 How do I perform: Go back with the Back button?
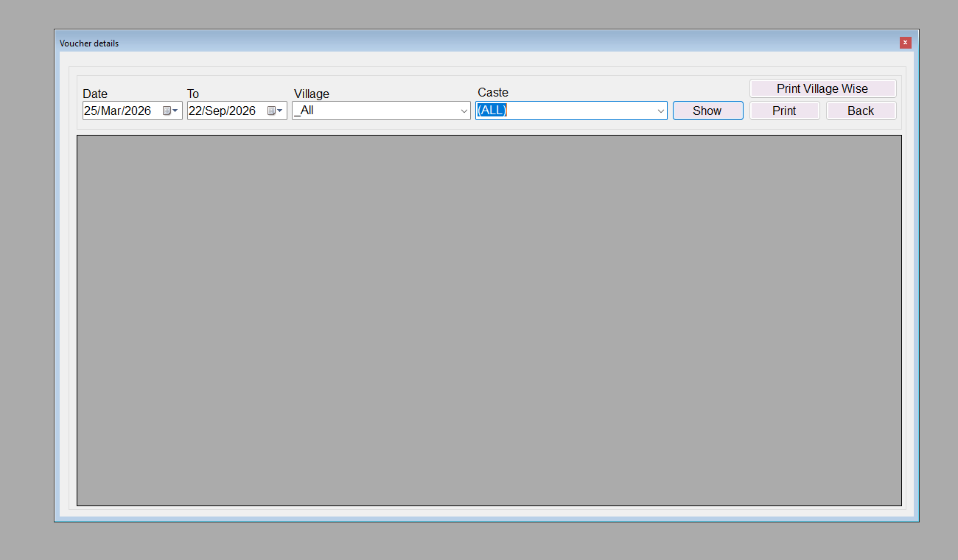pyautogui.click(x=861, y=111)
